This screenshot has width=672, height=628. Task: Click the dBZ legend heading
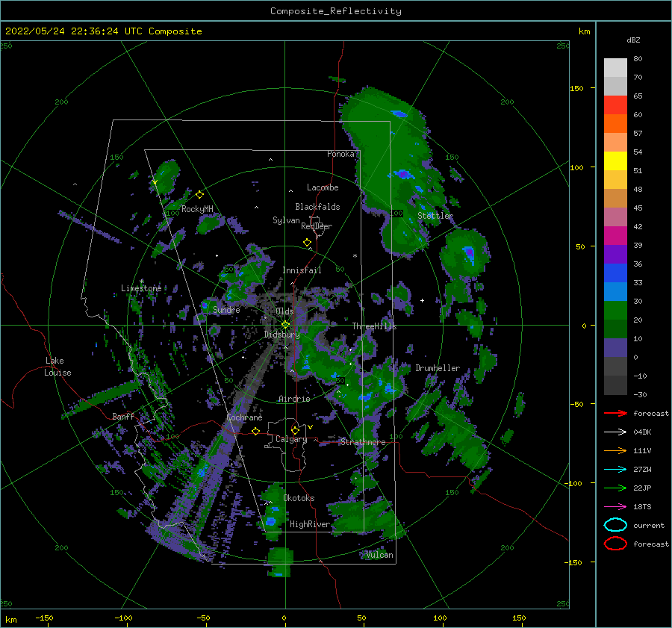click(x=633, y=40)
